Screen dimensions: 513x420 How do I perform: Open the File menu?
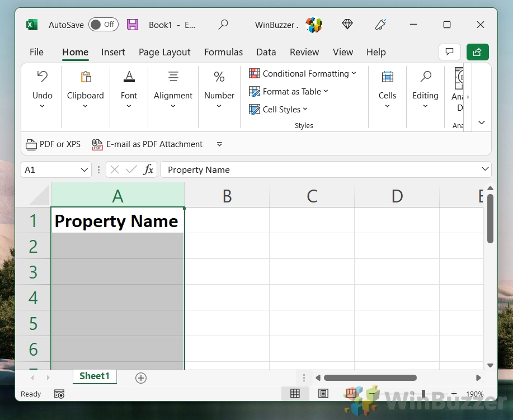tap(36, 52)
